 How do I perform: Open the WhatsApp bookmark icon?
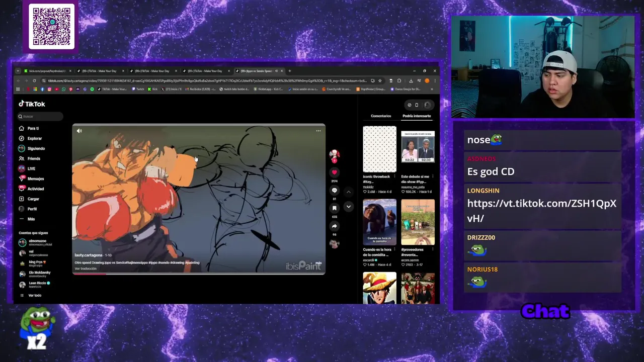point(63,89)
